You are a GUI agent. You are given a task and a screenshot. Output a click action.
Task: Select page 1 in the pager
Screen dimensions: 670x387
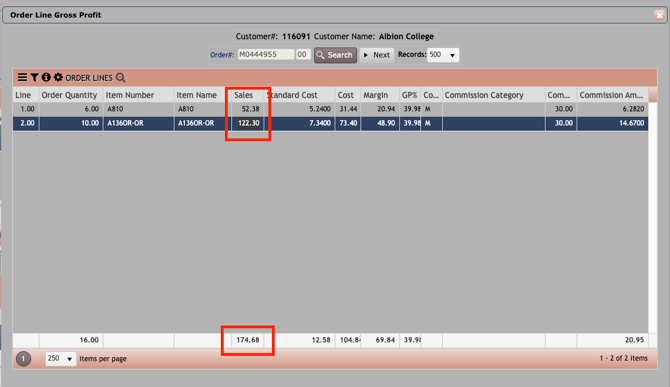click(x=24, y=358)
